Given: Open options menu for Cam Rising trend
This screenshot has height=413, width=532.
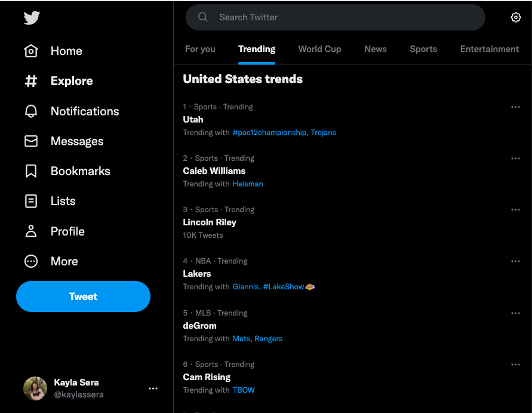Looking at the screenshot, I should coord(515,365).
